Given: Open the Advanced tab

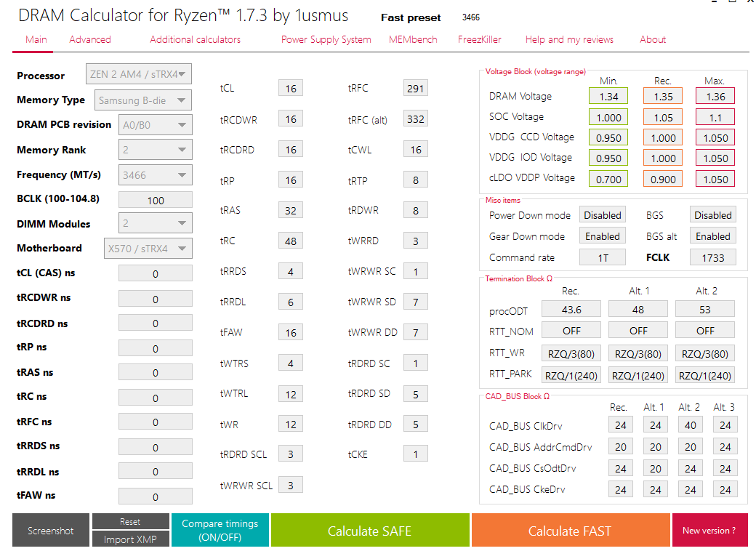Looking at the screenshot, I should (90, 39).
